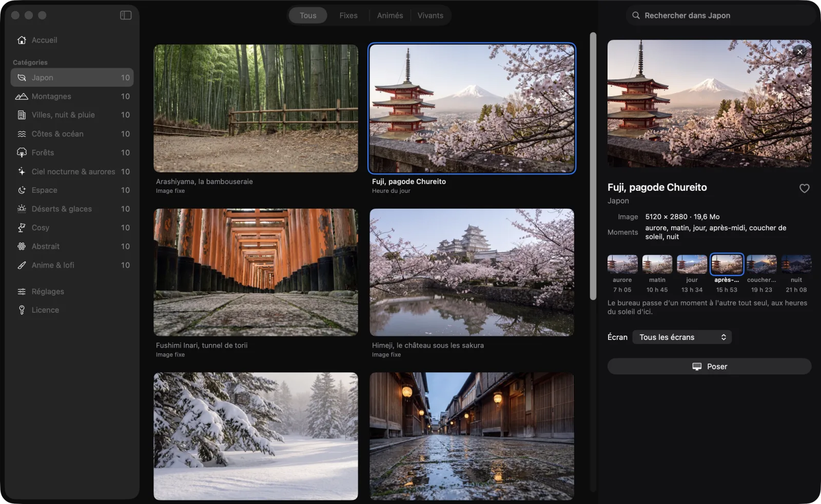Screen dimensions: 821x504
Task: Open the Montagnes mountain icon
Action: pos(22,96)
